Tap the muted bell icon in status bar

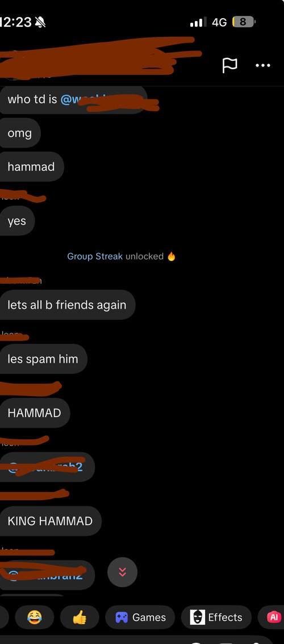[40, 22]
